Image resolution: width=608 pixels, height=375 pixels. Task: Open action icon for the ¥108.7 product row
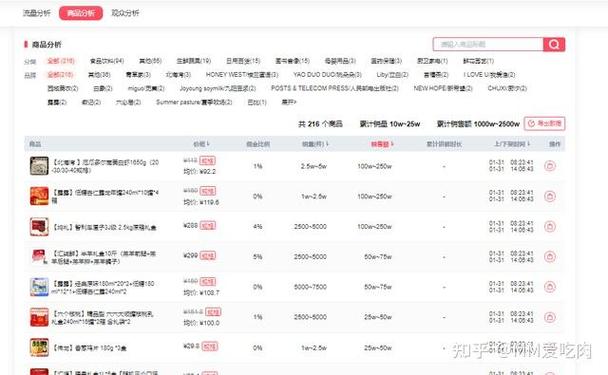coord(550,287)
